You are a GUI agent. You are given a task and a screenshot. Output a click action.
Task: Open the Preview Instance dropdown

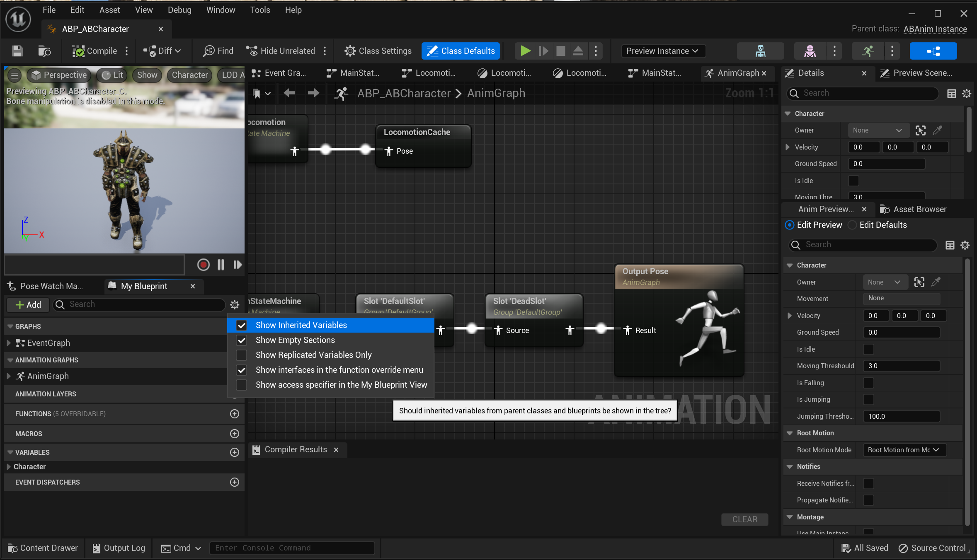click(662, 51)
